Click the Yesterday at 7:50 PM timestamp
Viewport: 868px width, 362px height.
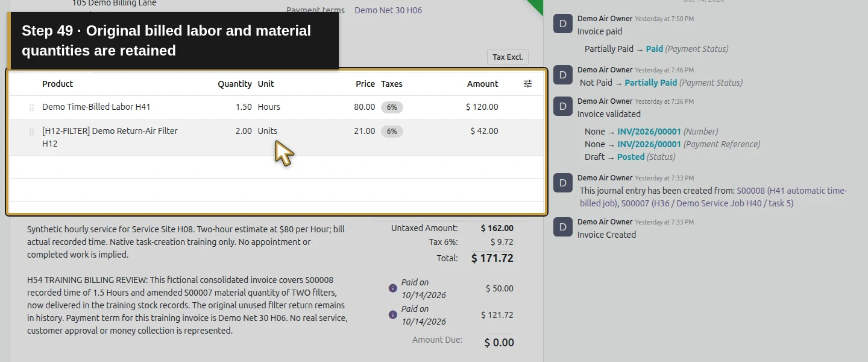[664, 19]
